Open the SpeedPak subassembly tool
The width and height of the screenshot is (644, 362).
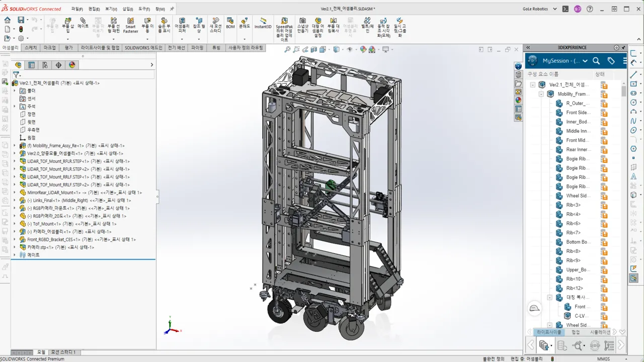coord(284,25)
